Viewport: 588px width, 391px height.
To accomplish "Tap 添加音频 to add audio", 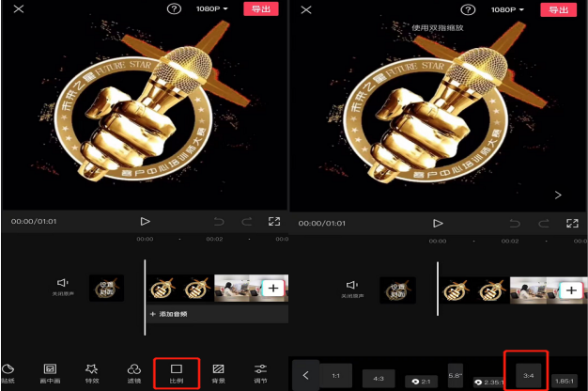I will 171,312.
